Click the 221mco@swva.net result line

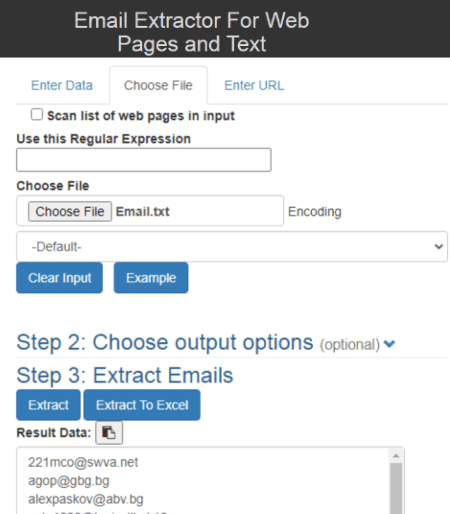pyautogui.click(x=83, y=462)
